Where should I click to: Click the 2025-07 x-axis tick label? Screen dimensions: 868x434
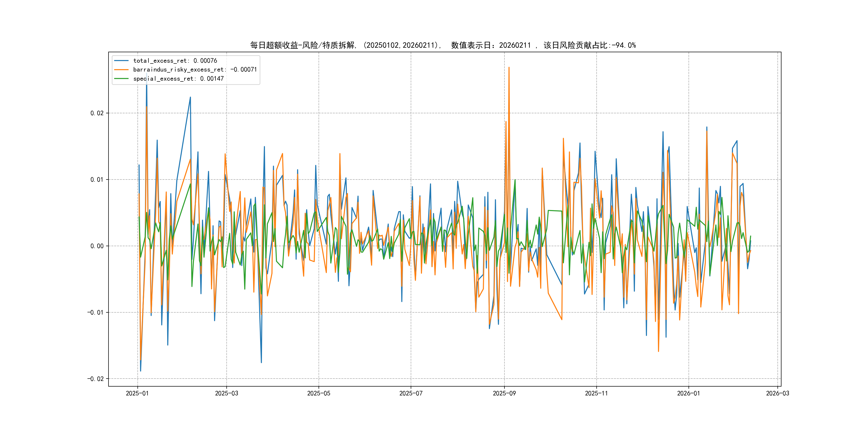[x=411, y=393]
